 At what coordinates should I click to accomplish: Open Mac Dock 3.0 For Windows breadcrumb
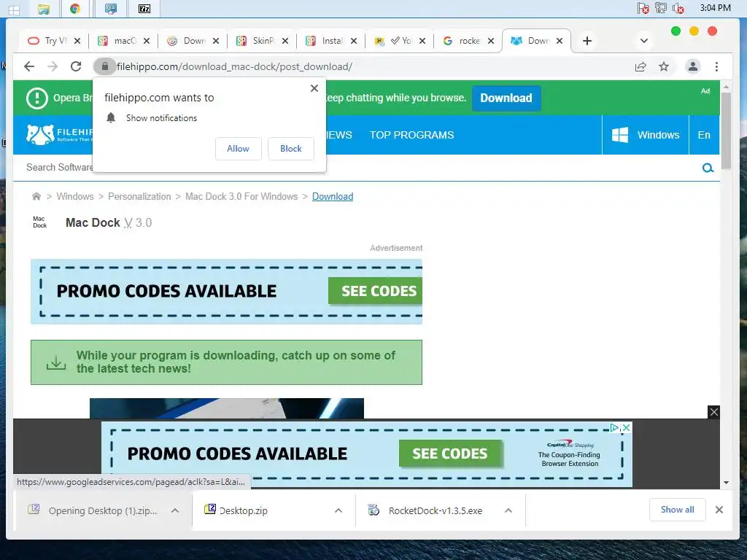point(241,196)
